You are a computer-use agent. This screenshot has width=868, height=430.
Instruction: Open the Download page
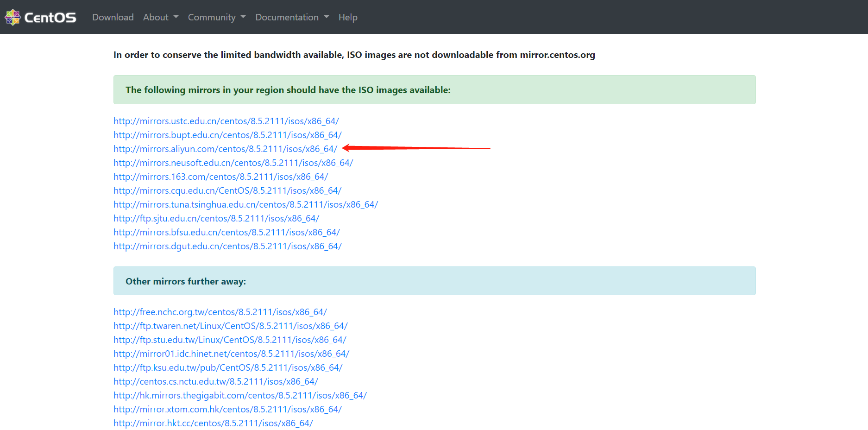(x=113, y=17)
